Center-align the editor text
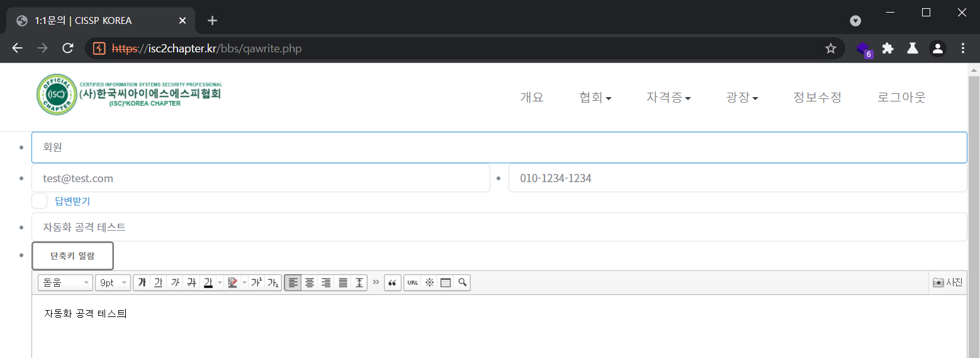Viewport: 980px width, 358px height. (x=310, y=283)
